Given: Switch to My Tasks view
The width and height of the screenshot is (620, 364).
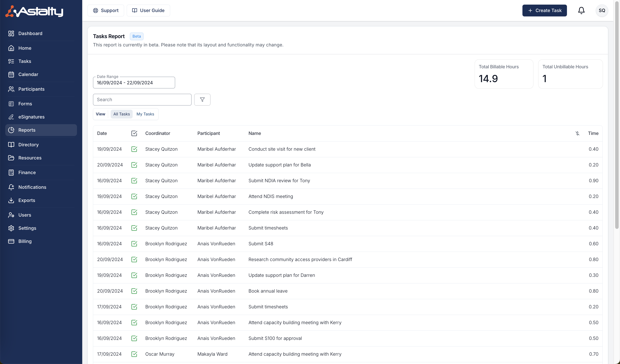Looking at the screenshot, I should (145, 114).
